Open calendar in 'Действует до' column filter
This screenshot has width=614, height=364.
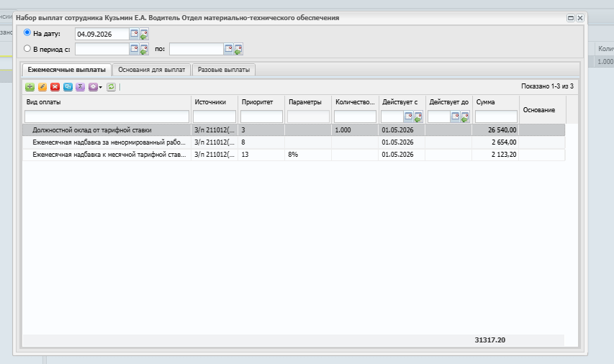coord(456,117)
